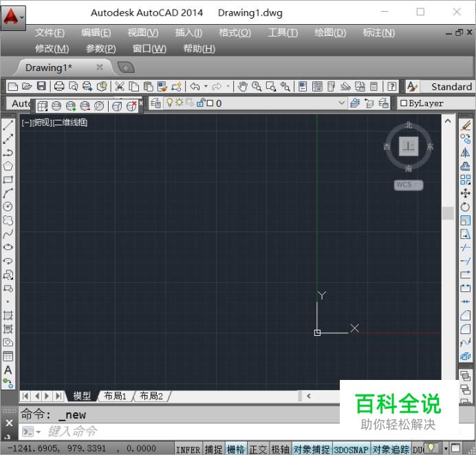The height and width of the screenshot is (455, 476).
Task: Click the Mirror modify tool
Action: coord(466,153)
